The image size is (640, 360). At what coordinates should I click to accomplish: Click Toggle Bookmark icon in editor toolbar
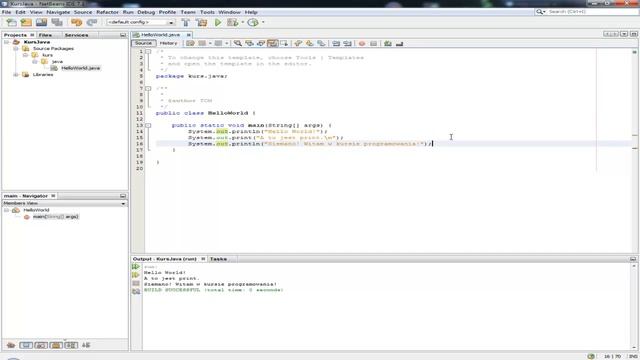(x=321, y=43)
